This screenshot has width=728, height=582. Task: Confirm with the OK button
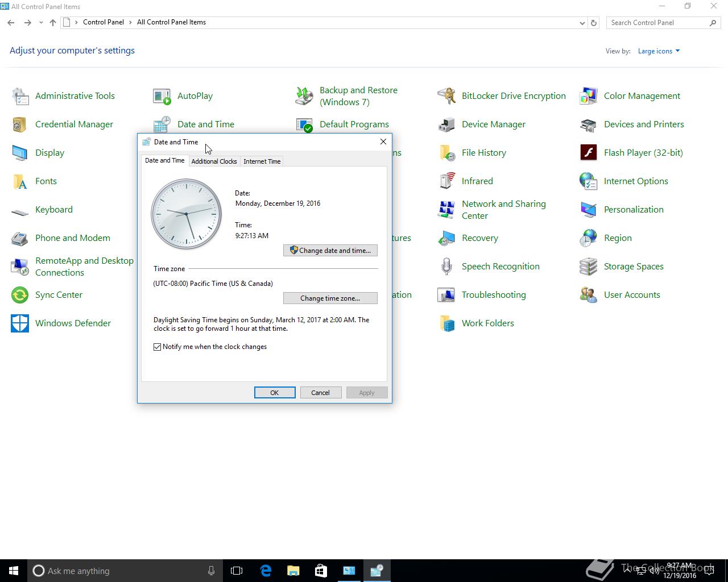tap(275, 393)
